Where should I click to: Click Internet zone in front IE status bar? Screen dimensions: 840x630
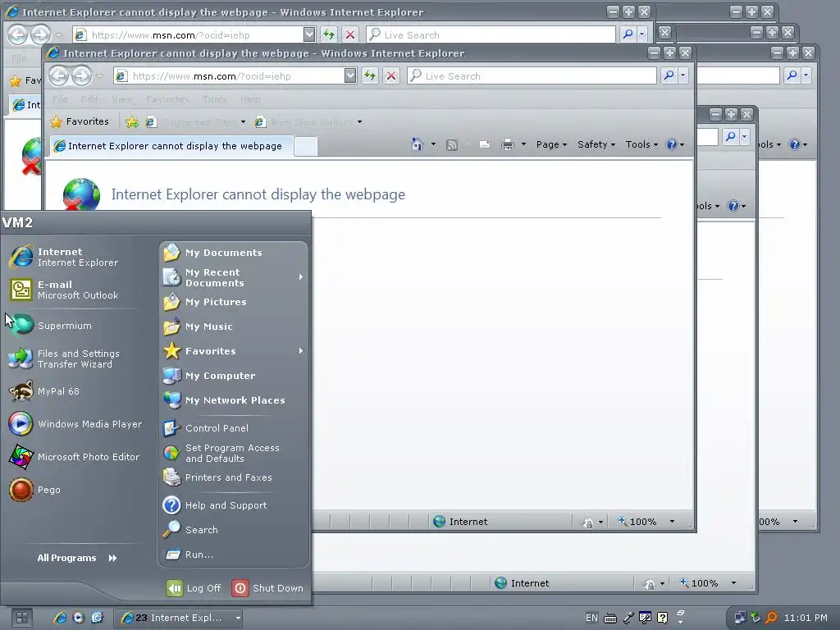(461, 521)
